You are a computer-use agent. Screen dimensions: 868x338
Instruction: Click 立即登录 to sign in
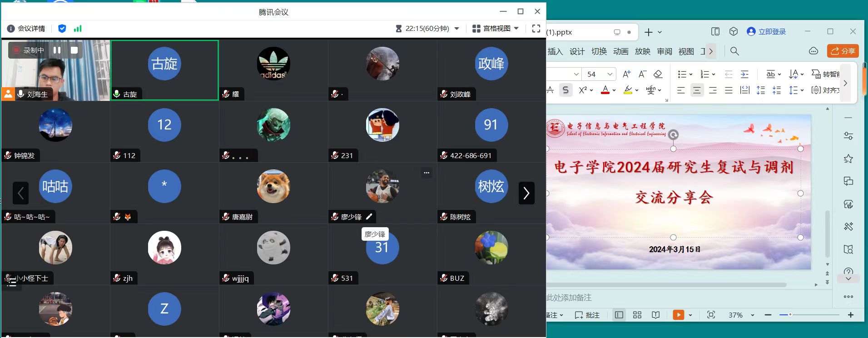[x=767, y=32]
